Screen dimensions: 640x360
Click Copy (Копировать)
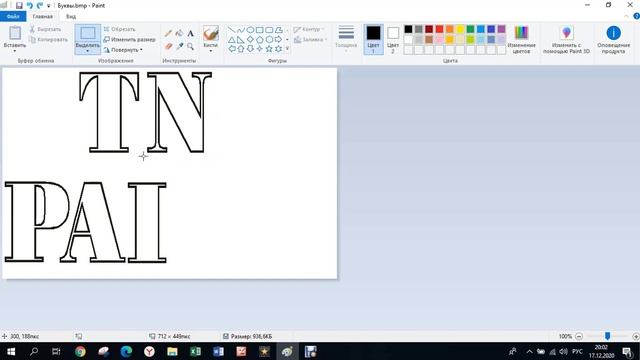[x=48, y=40]
